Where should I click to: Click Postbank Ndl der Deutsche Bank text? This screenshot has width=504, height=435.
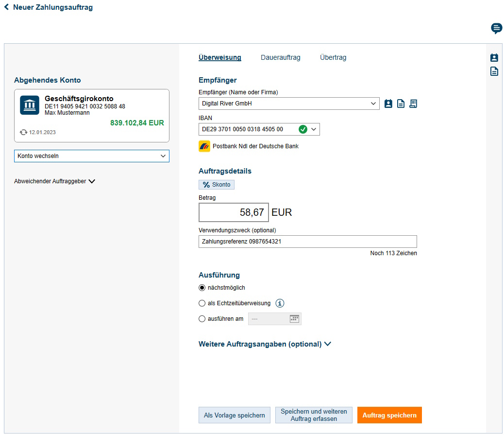(x=255, y=146)
